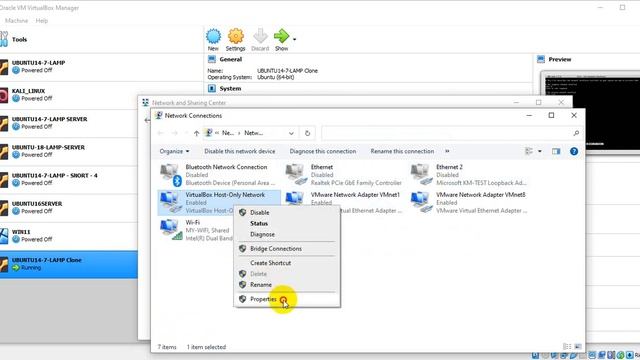Viewport: 640px width, 360px height.
Task: Click Back arrow in Network and Sharing Center
Action: 147,120
